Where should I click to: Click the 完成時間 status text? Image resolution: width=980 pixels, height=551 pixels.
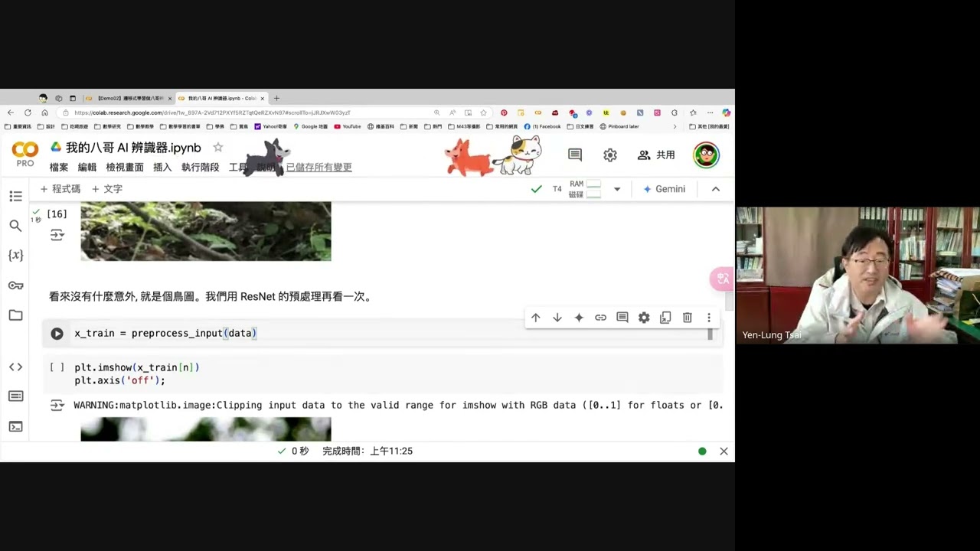coord(367,452)
